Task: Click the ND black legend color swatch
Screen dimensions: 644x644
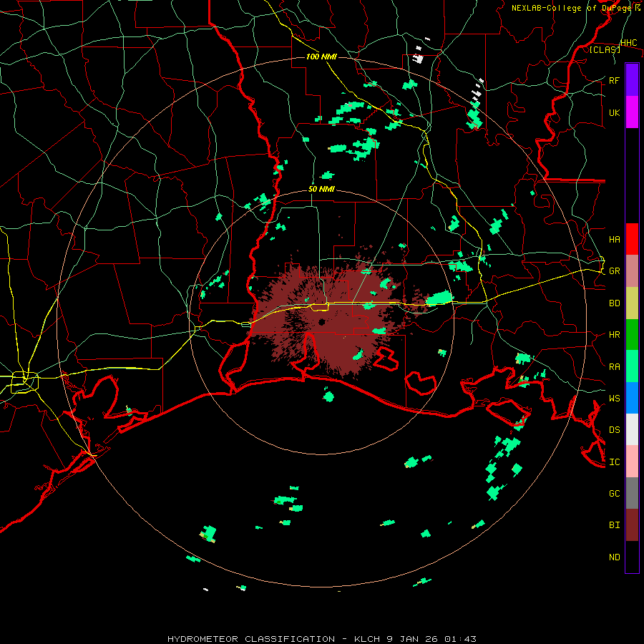Action: coord(632,557)
